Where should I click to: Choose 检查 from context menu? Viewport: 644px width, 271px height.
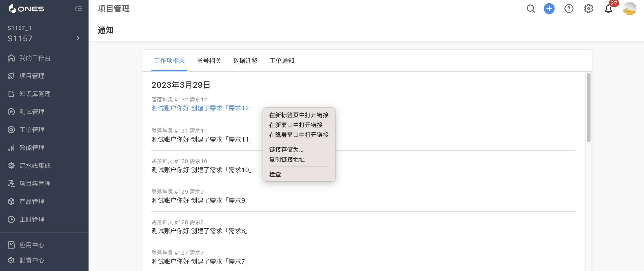tap(299, 174)
